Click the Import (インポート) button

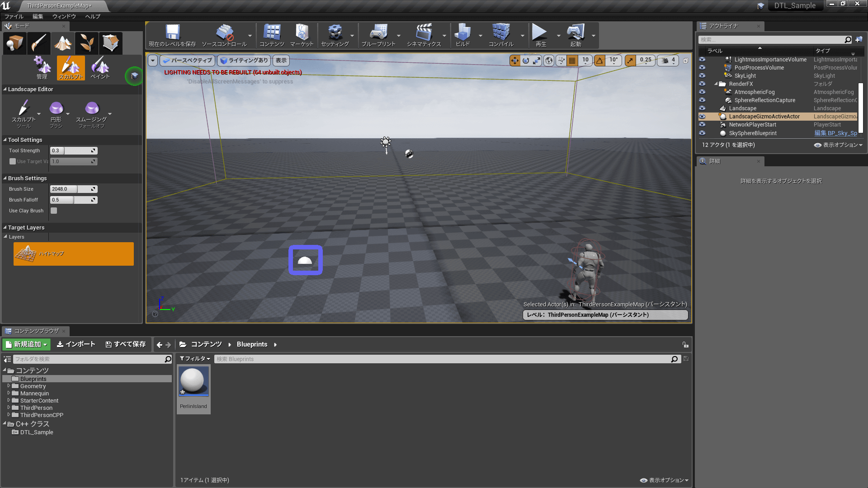coord(76,344)
